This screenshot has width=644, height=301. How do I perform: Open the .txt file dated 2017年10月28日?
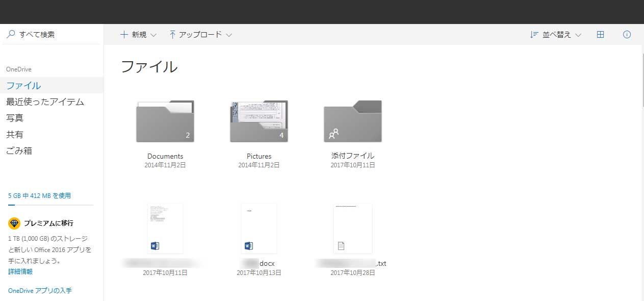click(x=352, y=229)
